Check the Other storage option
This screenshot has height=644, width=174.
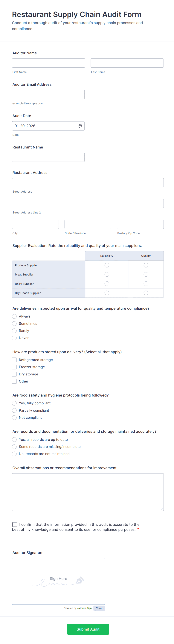pyautogui.click(x=14, y=381)
